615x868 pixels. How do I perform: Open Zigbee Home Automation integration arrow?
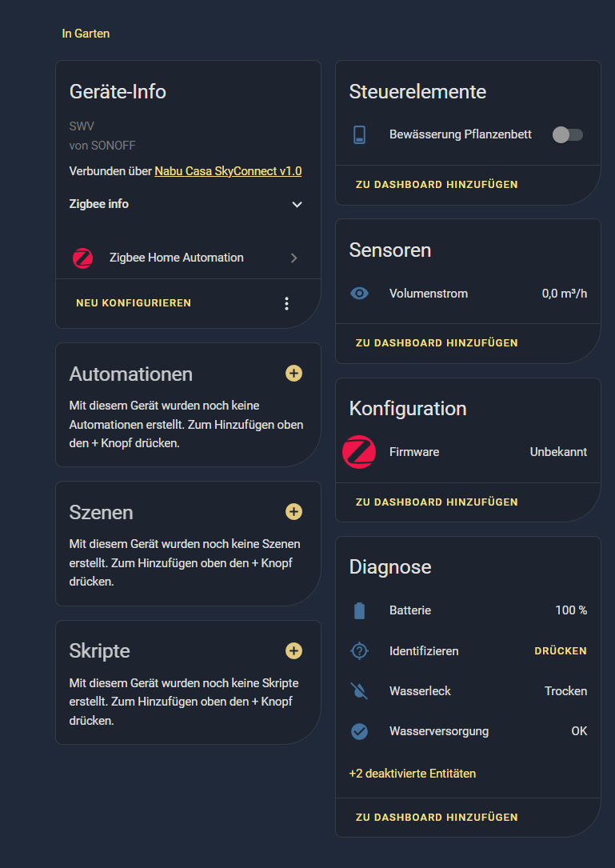coord(294,258)
